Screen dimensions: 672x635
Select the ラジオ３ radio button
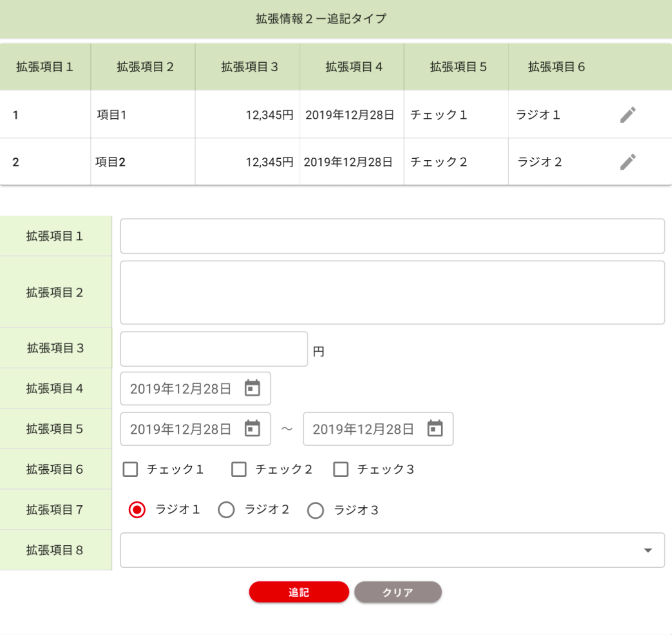(x=315, y=510)
